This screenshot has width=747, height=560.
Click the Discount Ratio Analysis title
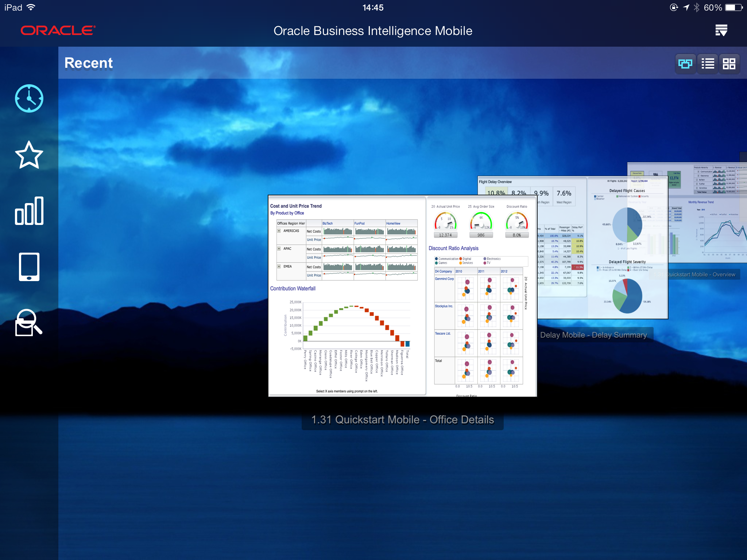(x=453, y=248)
